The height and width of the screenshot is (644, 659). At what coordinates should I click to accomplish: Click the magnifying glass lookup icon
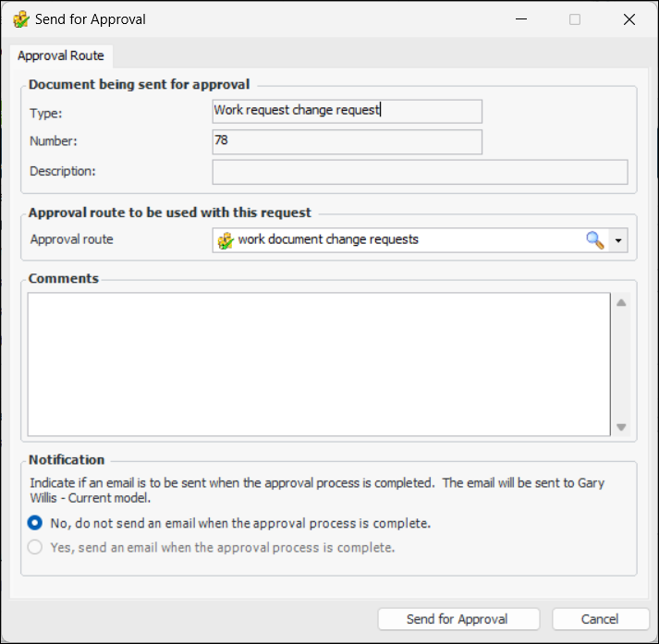(x=595, y=240)
